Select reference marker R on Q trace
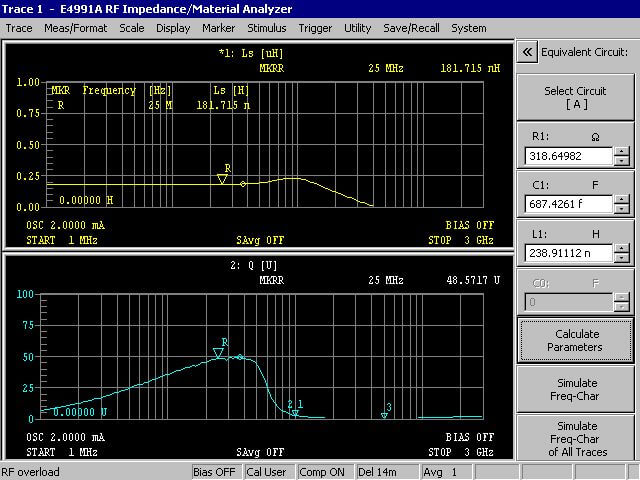Viewport: 640px width, 480px height. point(218,353)
